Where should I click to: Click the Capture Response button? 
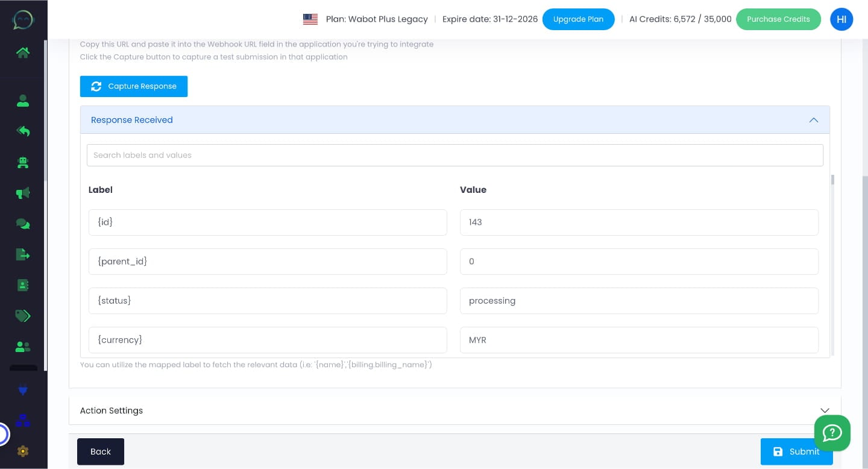[x=134, y=86]
